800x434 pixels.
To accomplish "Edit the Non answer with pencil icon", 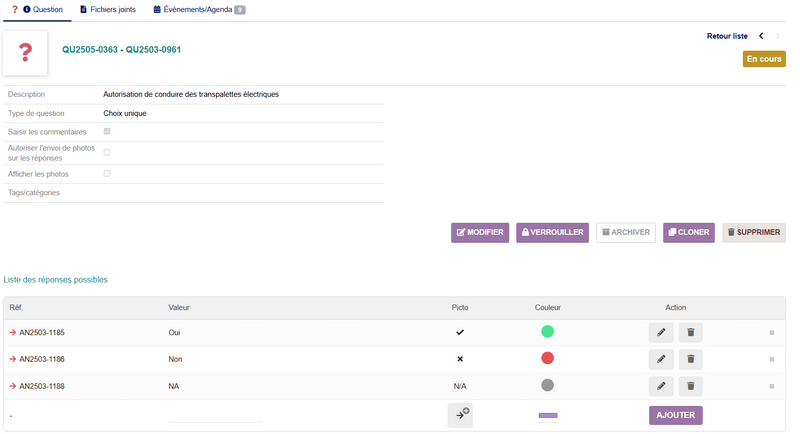I will click(x=661, y=359).
